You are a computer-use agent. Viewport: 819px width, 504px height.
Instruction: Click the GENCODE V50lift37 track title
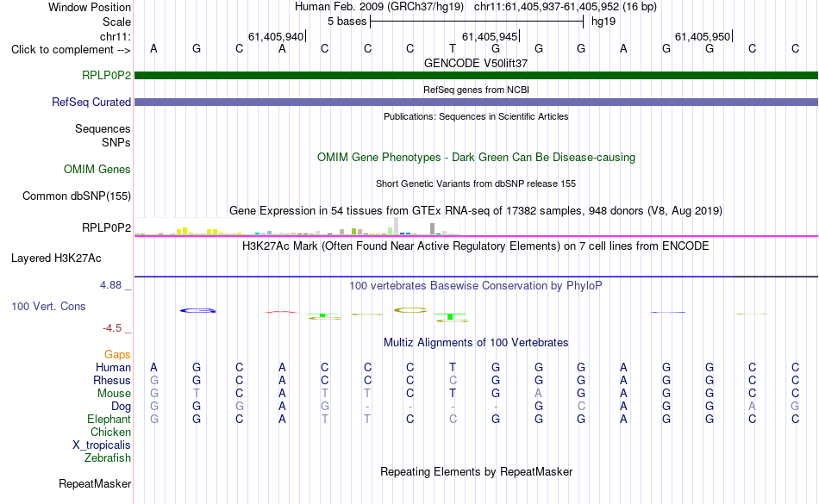pos(476,63)
